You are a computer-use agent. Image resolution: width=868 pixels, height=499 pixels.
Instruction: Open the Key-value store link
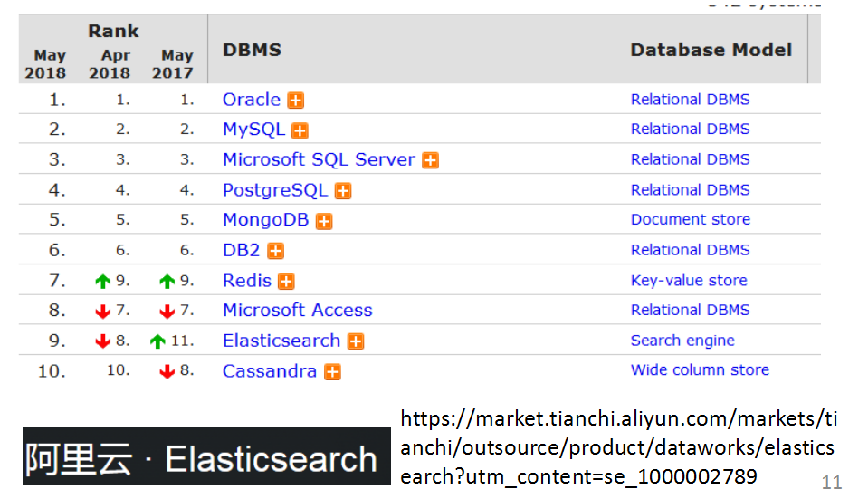click(689, 280)
